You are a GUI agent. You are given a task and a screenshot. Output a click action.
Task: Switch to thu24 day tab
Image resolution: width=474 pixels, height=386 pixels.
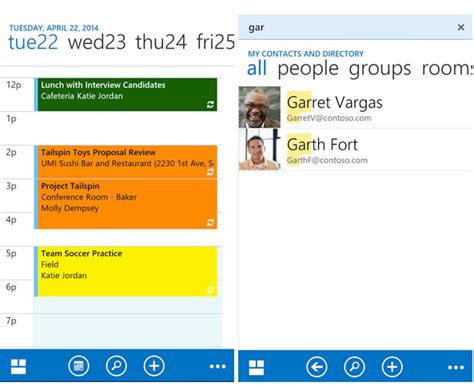click(161, 42)
